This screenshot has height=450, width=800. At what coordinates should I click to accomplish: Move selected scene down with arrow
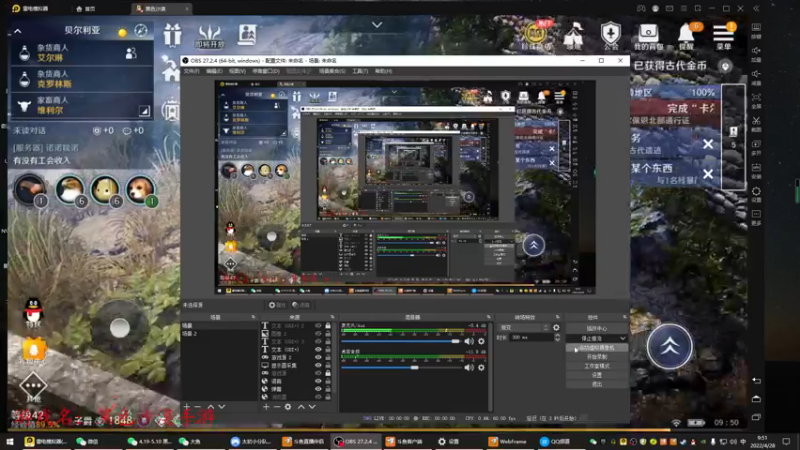tap(221, 407)
